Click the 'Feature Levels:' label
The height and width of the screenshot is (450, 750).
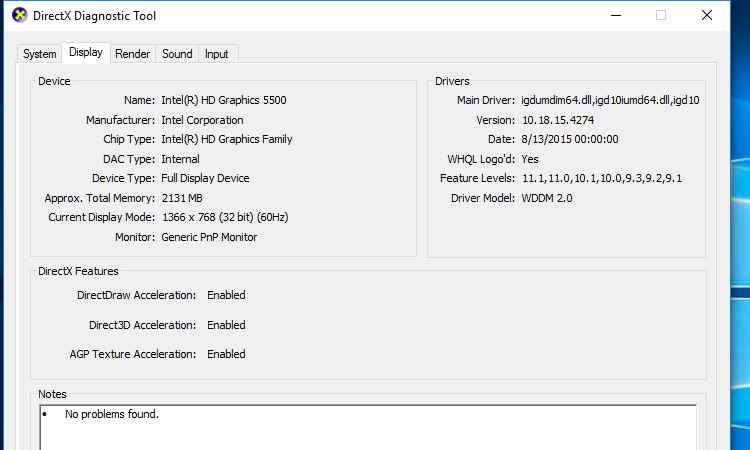click(x=477, y=178)
